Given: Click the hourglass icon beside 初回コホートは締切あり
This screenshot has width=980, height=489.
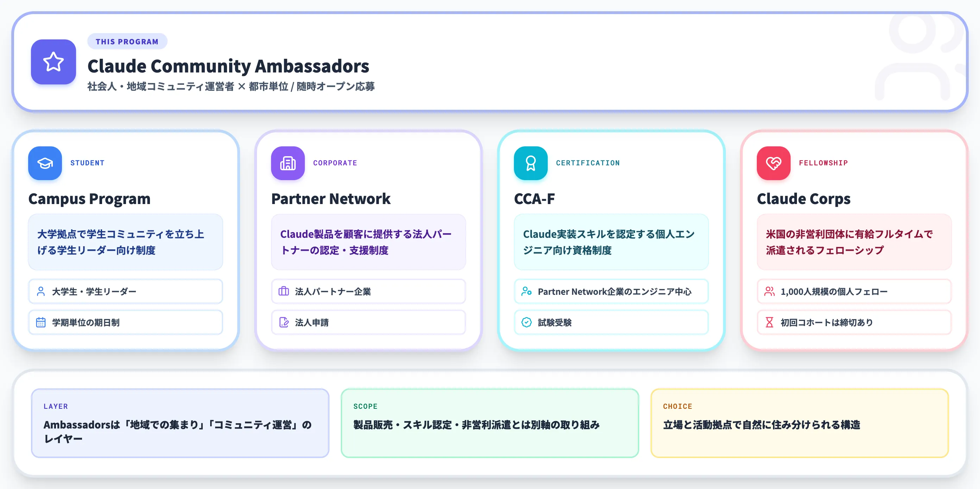Looking at the screenshot, I should (x=769, y=323).
